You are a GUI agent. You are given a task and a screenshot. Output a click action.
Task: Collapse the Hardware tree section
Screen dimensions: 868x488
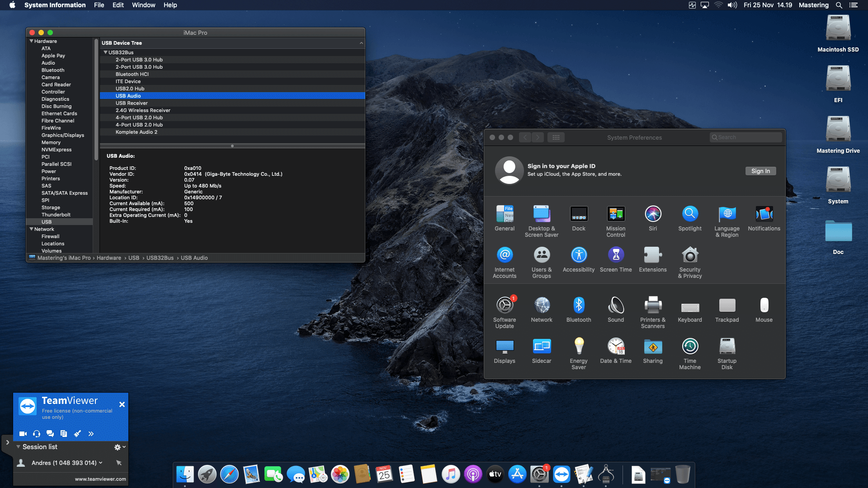tap(31, 41)
